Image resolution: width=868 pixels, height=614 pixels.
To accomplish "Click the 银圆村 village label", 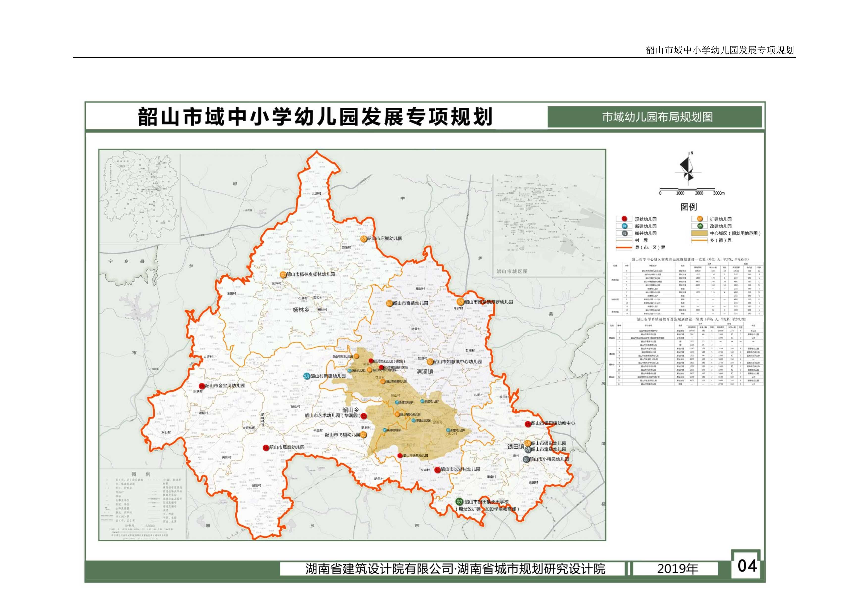I will coord(533,483).
